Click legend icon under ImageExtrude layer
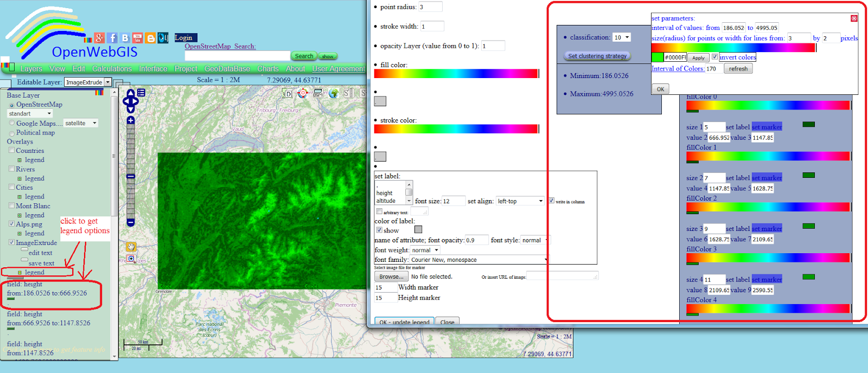The image size is (868, 373). pyautogui.click(x=20, y=273)
